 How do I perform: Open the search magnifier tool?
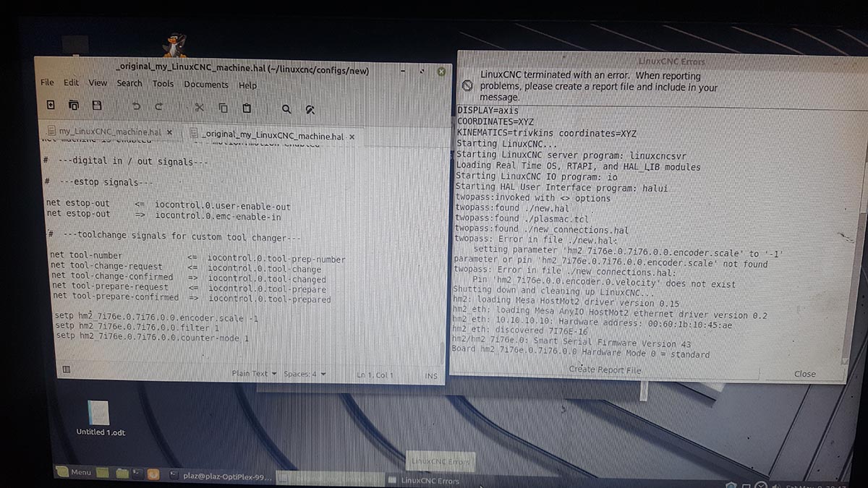tap(286, 109)
